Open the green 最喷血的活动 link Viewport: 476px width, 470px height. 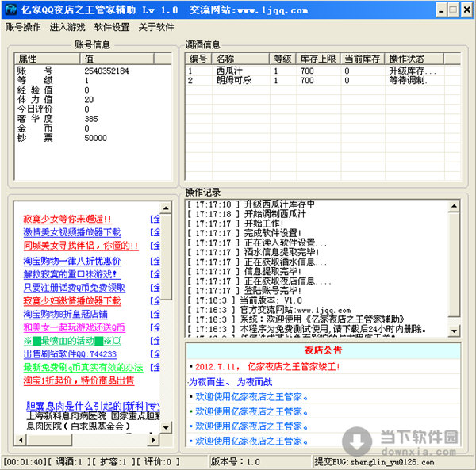[x=72, y=341]
